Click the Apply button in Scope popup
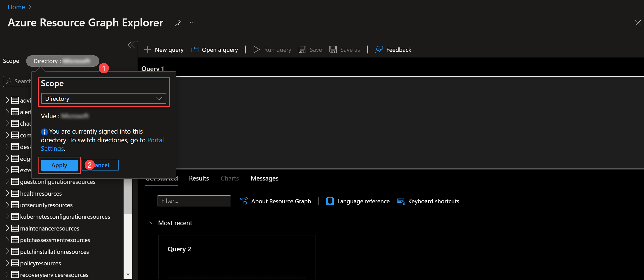 tap(59, 165)
